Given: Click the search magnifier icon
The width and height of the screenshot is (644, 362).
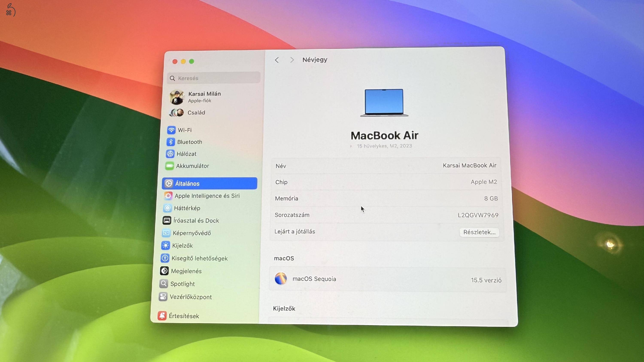Looking at the screenshot, I should (x=172, y=78).
